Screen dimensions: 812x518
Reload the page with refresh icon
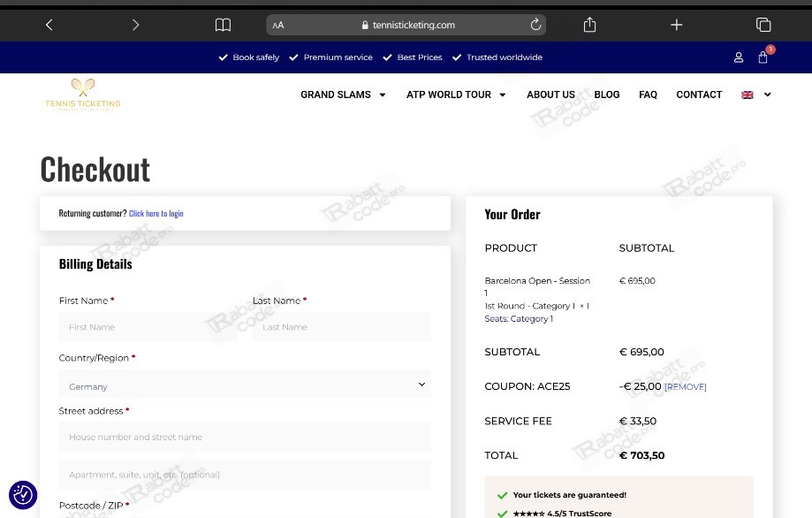pyautogui.click(x=536, y=25)
